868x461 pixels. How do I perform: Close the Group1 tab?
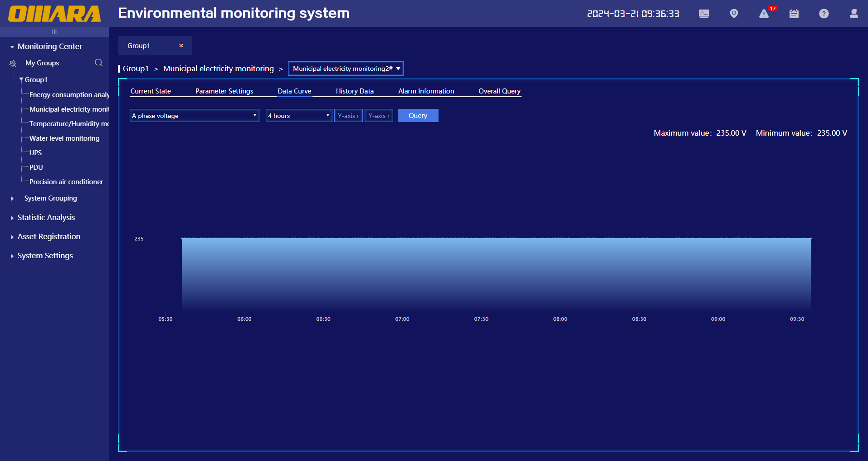pyautogui.click(x=181, y=46)
